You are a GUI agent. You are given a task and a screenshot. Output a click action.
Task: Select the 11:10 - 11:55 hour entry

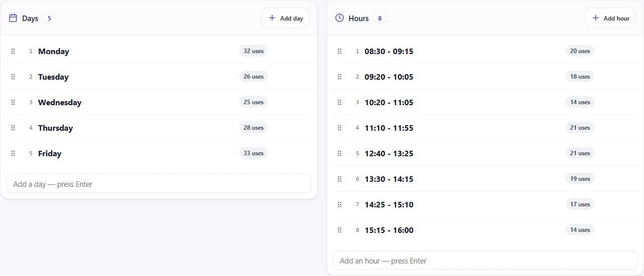(x=389, y=128)
